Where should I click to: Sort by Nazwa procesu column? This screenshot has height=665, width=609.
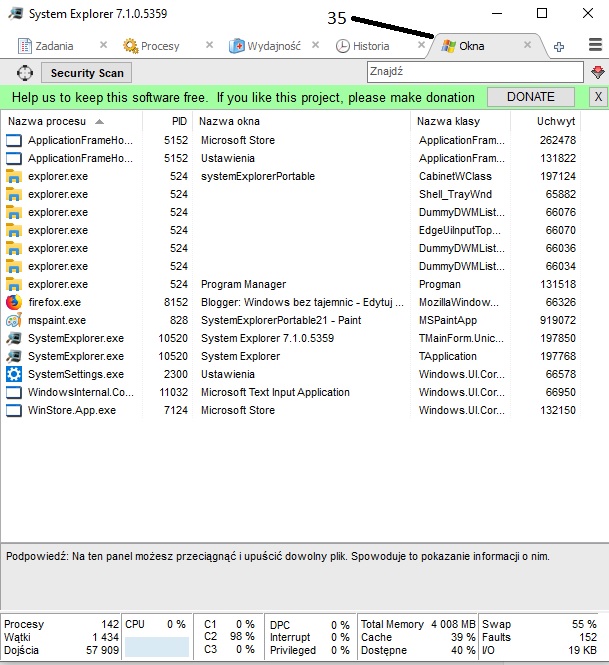pos(71,121)
